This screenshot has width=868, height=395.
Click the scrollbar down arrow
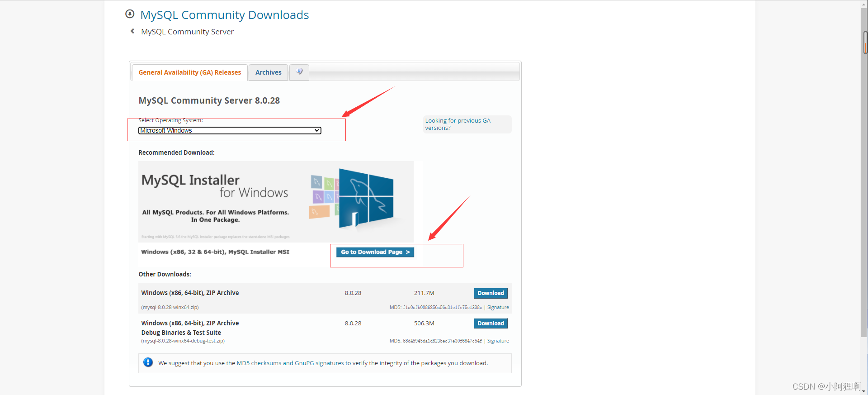coord(864,391)
